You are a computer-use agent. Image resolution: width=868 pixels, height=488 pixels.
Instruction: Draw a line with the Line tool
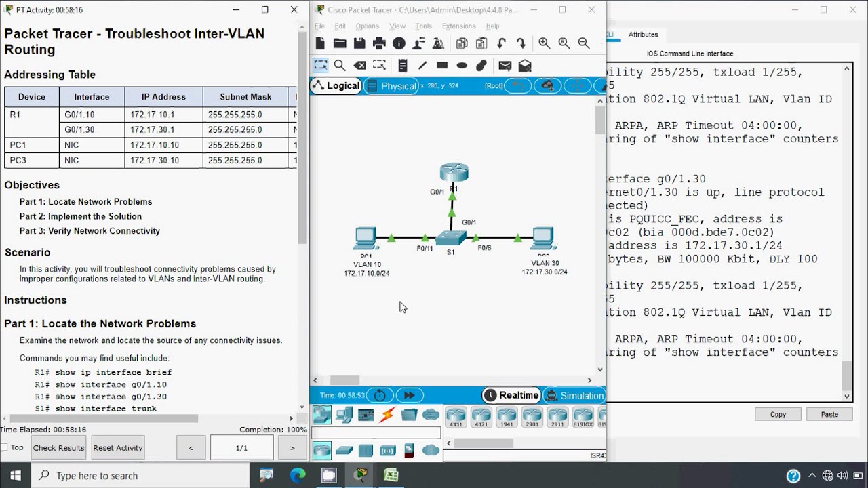coord(422,65)
